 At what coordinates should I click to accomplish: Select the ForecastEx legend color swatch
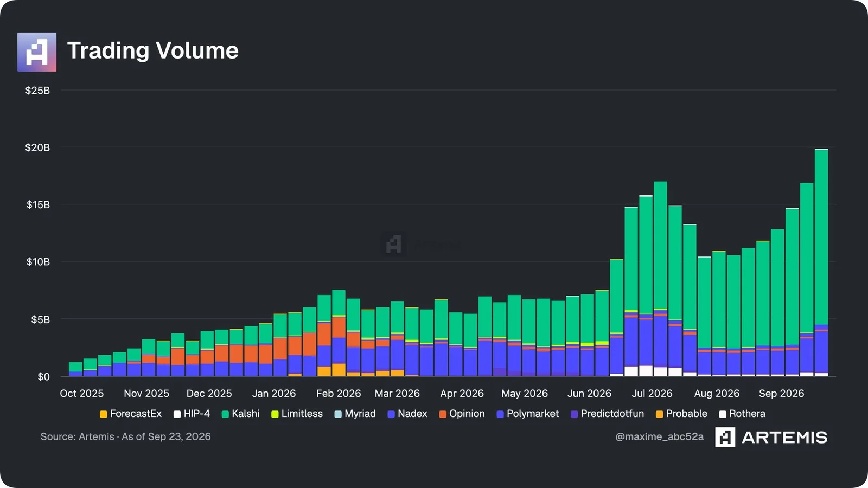pos(104,414)
